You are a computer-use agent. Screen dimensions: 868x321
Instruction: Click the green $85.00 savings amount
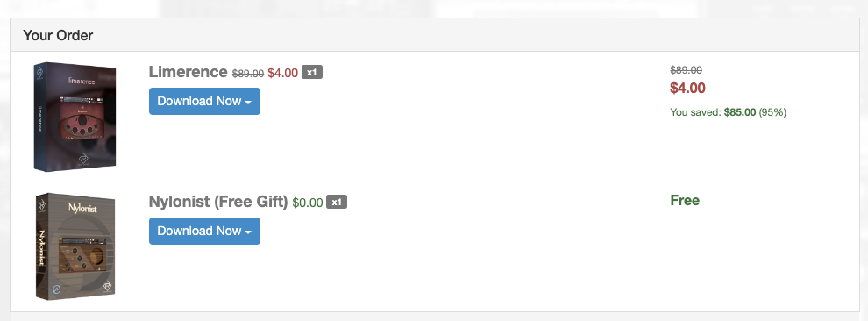point(740,112)
